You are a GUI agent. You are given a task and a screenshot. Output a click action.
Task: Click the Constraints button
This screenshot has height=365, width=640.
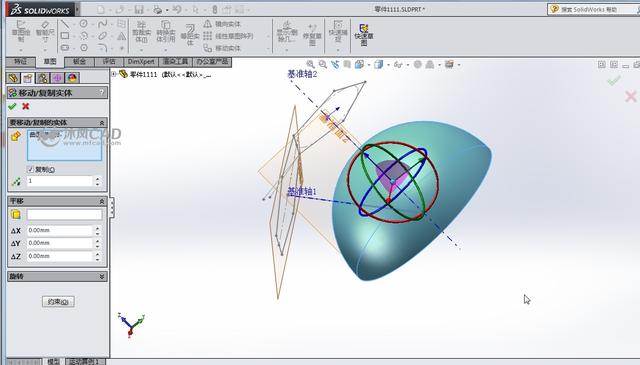pos(58,302)
